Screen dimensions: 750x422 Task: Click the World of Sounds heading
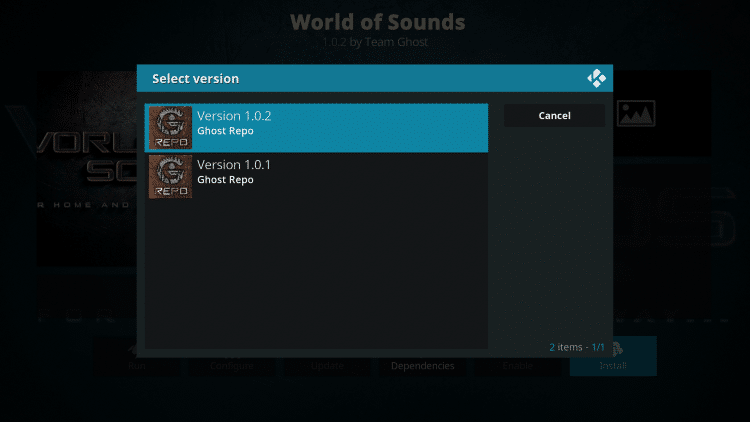(377, 22)
